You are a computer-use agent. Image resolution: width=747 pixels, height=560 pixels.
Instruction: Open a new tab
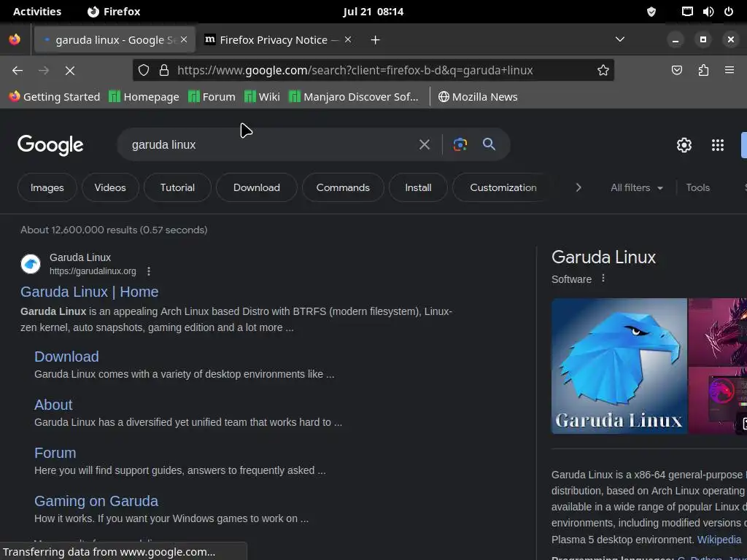(375, 40)
